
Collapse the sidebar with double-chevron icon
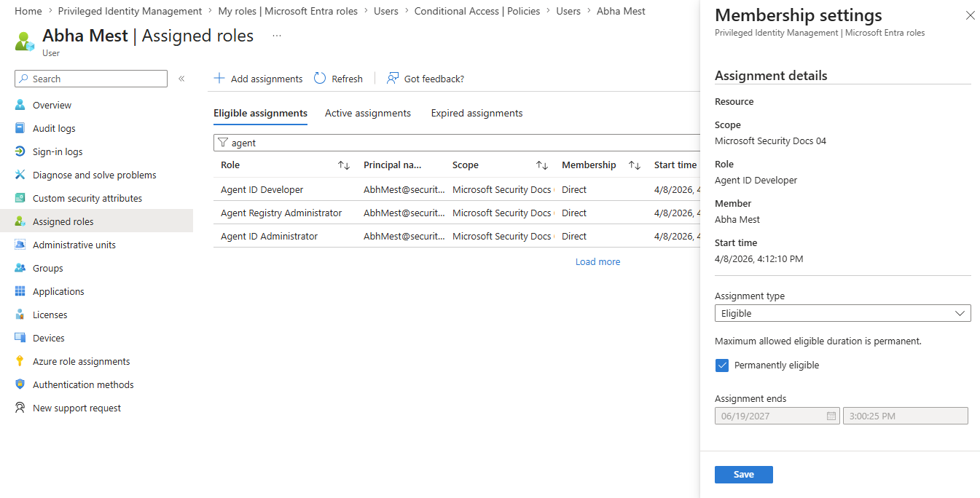click(181, 79)
